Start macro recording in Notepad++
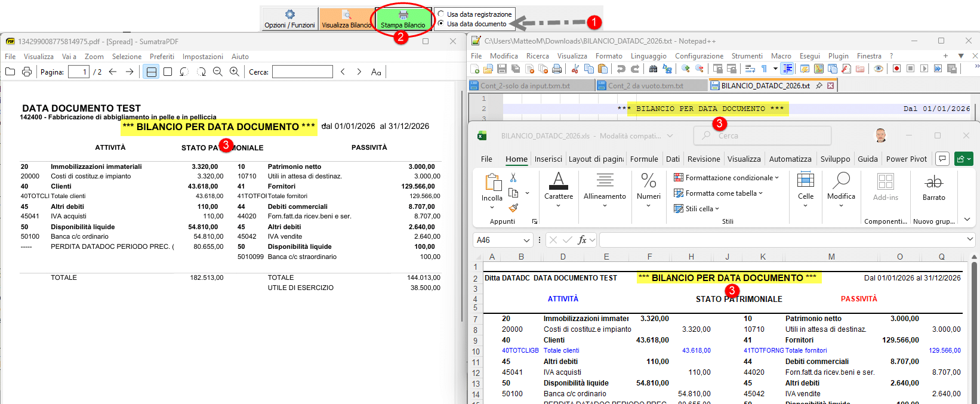980x404 pixels. click(896, 69)
